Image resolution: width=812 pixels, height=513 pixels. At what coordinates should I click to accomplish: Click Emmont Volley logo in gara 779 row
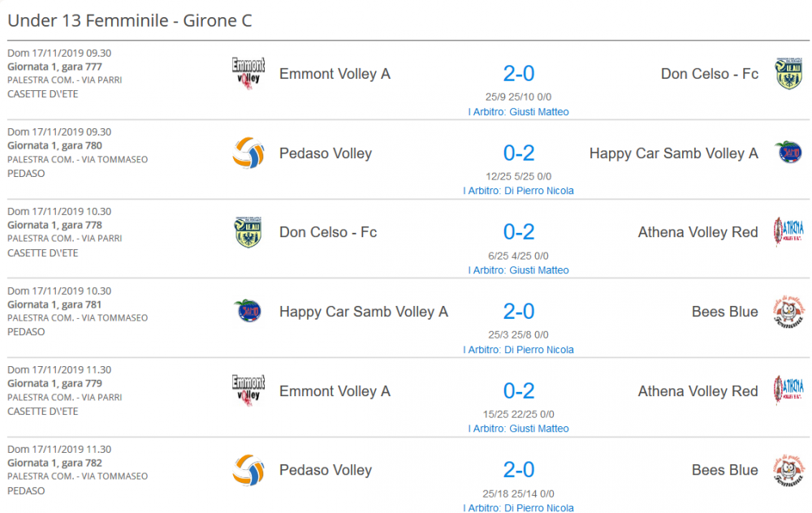click(248, 390)
